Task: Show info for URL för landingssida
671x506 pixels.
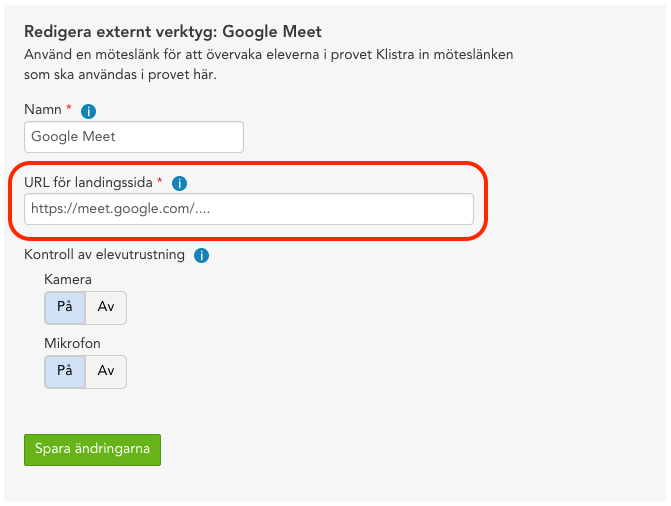Action: (x=179, y=183)
